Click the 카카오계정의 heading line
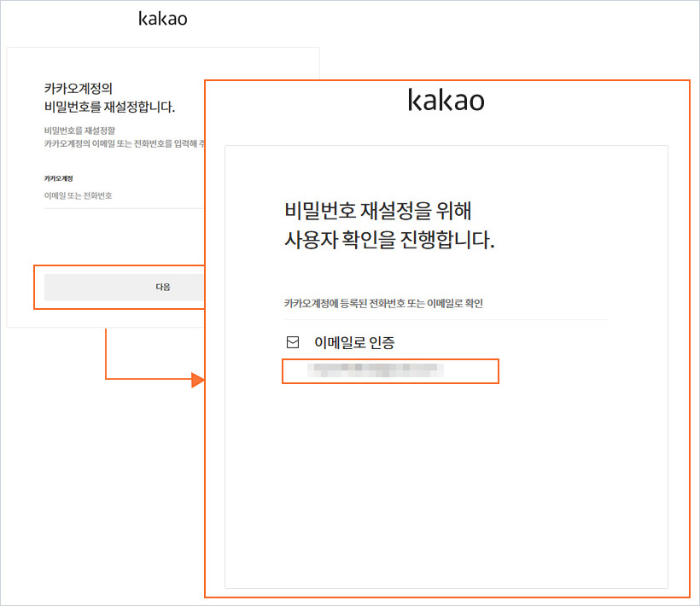700x606 pixels. pos(79,89)
